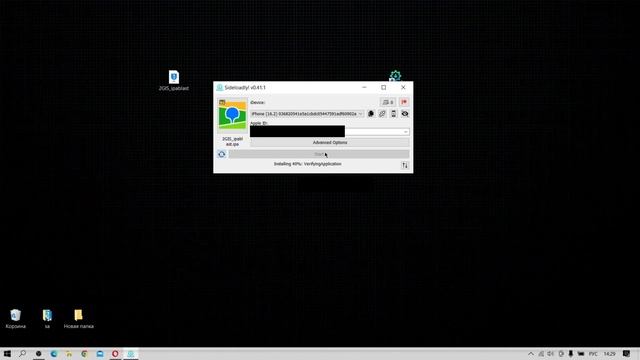Toggle the log view arrows icon
The width and height of the screenshot is (640, 360).
click(x=405, y=165)
